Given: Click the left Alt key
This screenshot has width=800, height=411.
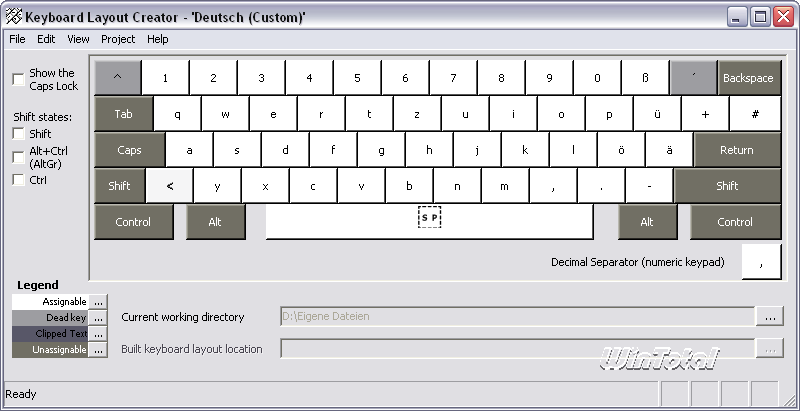Looking at the screenshot, I should (x=215, y=222).
